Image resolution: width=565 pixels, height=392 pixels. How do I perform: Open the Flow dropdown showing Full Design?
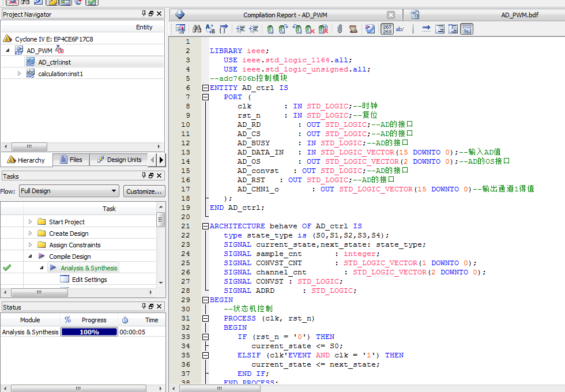click(69, 191)
